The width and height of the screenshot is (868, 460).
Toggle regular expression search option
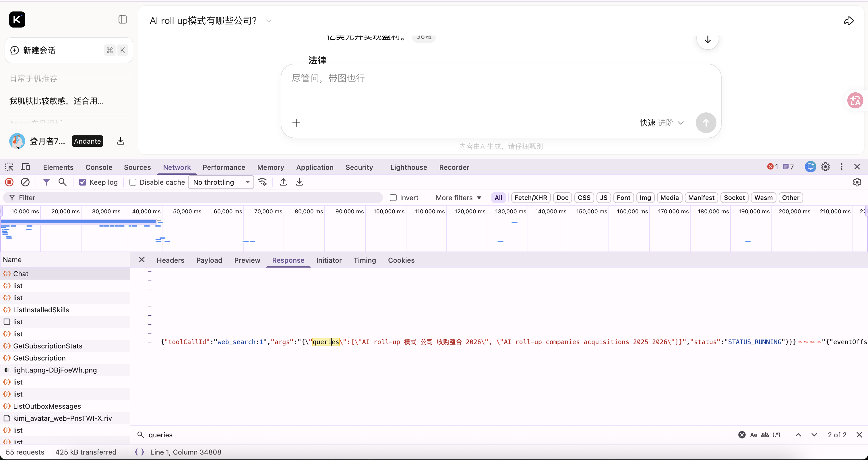(x=776, y=435)
